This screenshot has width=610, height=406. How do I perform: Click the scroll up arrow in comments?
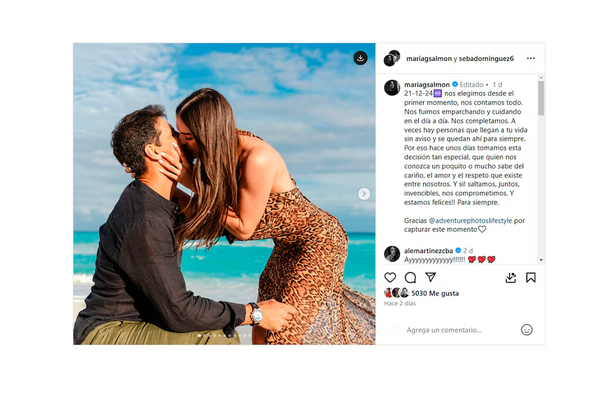[541, 78]
